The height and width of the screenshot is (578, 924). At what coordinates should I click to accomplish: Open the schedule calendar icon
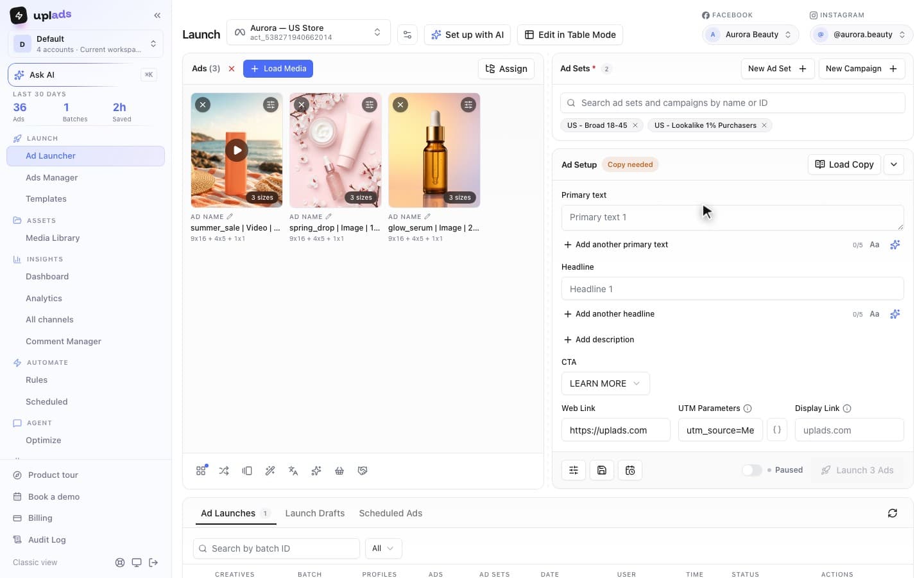630,470
